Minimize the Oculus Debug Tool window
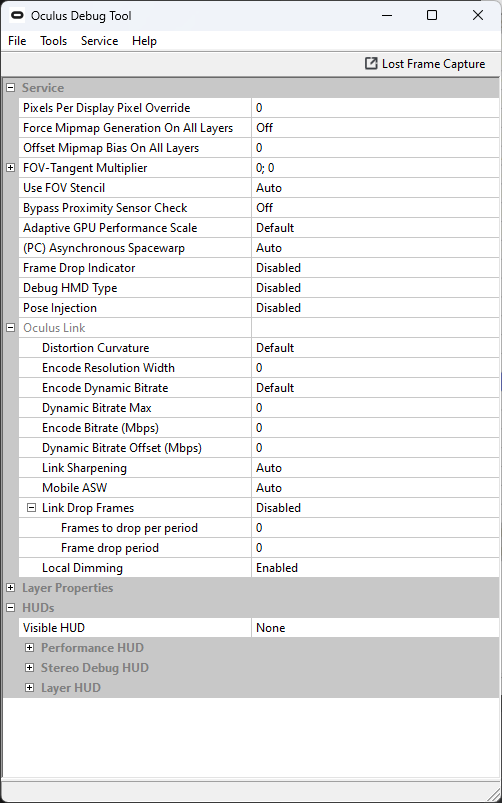Screen dimensions: 502x803 (x=387, y=15)
